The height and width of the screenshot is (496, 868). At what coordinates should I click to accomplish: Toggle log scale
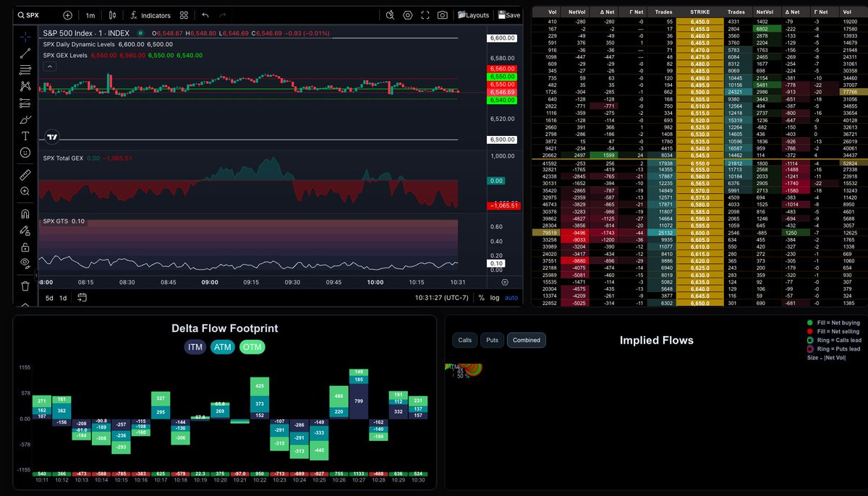495,298
